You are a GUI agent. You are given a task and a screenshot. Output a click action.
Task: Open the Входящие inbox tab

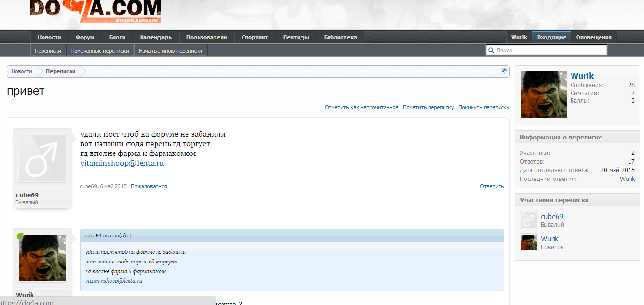551,37
